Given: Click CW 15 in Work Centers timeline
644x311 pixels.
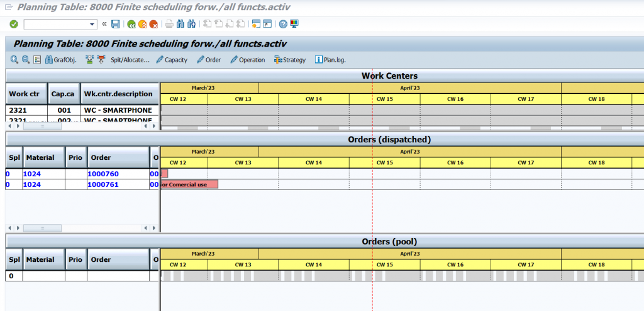Looking at the screenshot, I should tap(385, 99).
